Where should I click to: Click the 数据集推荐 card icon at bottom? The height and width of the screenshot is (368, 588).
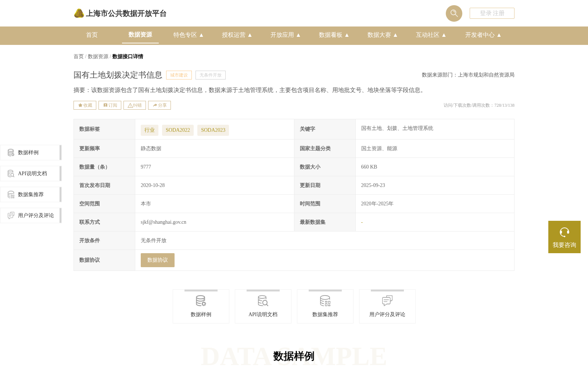pyautogui.click(x=325, y=301)
